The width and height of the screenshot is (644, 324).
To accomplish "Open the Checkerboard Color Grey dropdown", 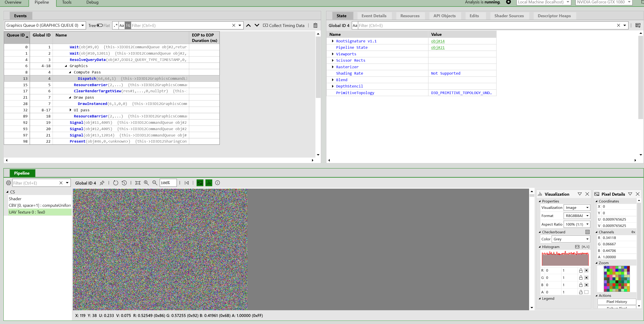I will coord(571,239).
